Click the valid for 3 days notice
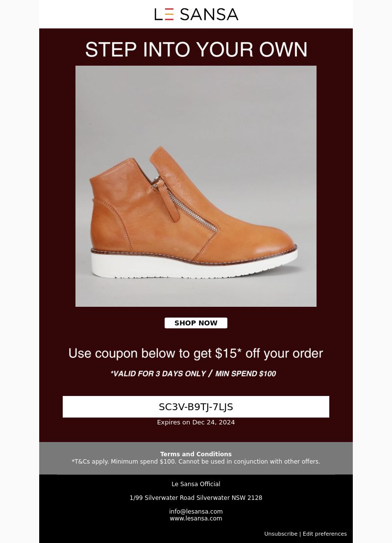Image resolution: width=392 pixels, height=543 pixels. click(193, 373)
